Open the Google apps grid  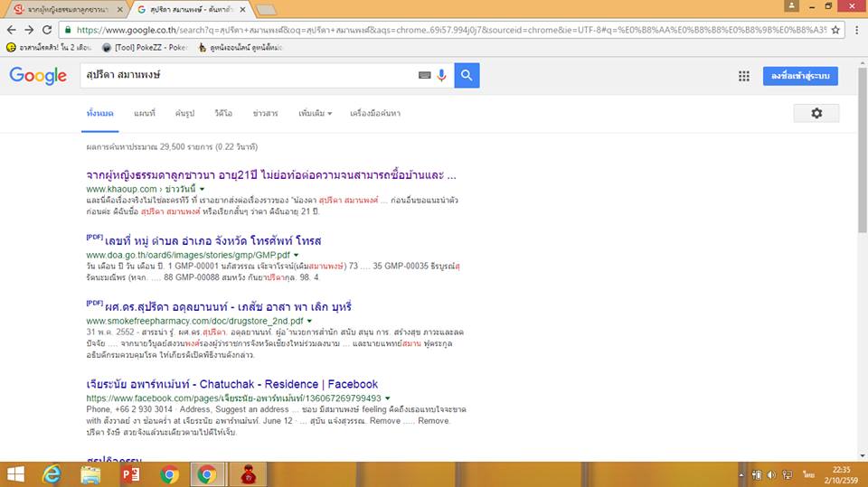pyautogui.click(x=744, y=76)
